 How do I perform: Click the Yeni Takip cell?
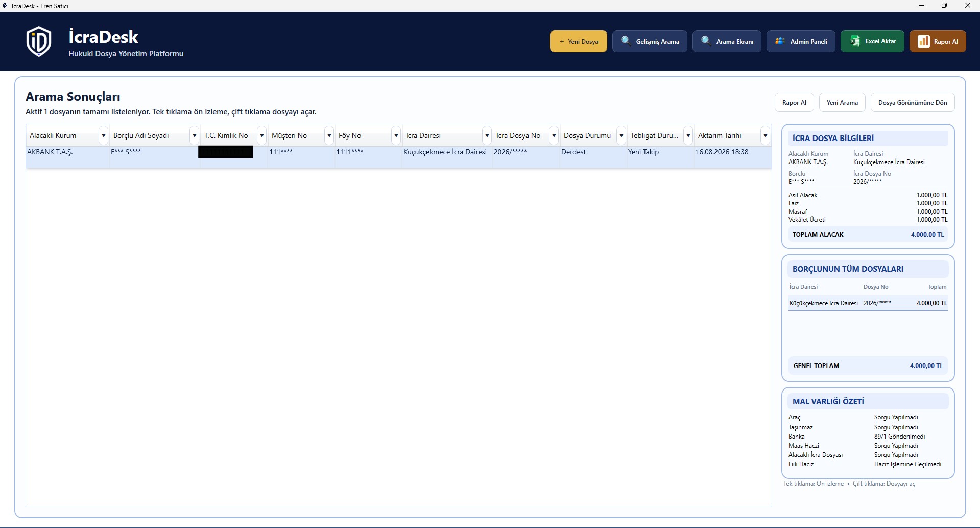click(660, 157)
